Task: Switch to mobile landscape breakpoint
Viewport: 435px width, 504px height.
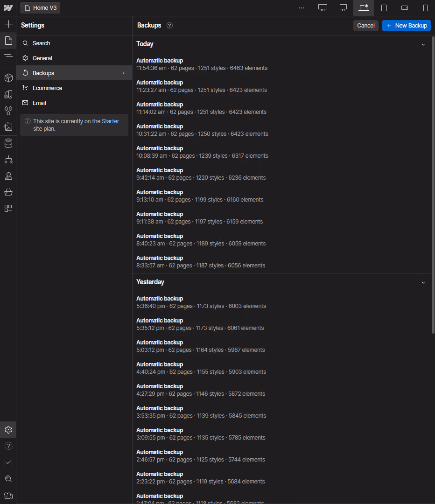Action: [405, 8]
